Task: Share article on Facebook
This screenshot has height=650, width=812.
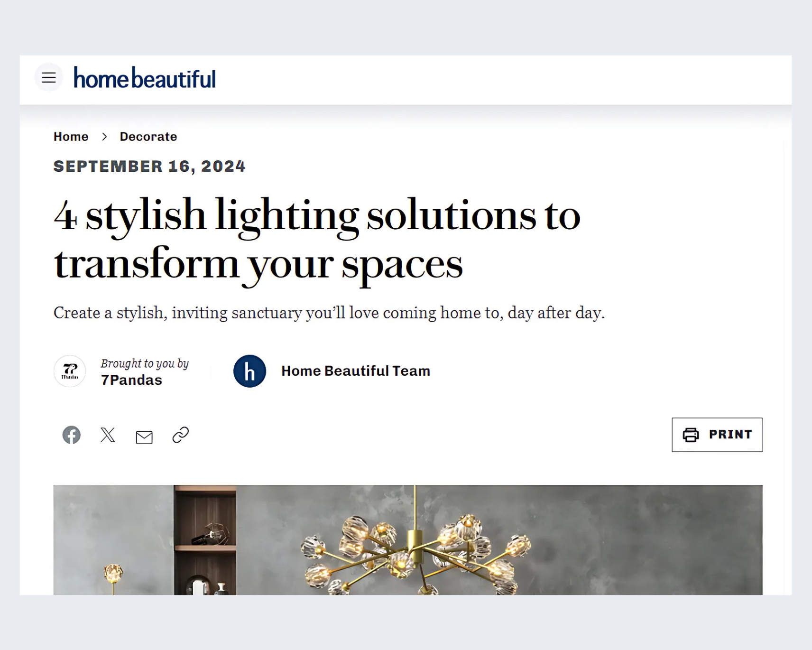Action: 72,435
